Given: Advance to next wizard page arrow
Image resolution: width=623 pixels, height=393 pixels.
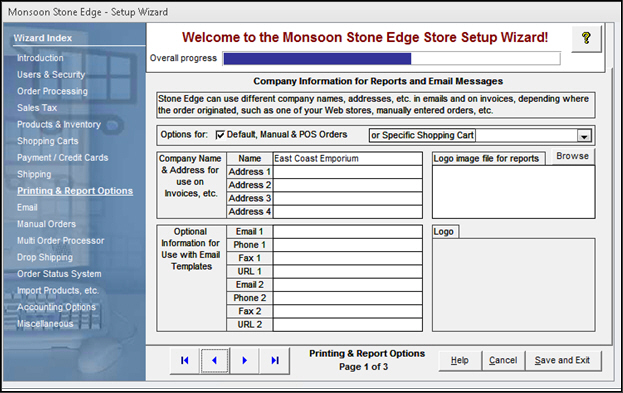Looking at the screenshot, I should click(244, 360).
